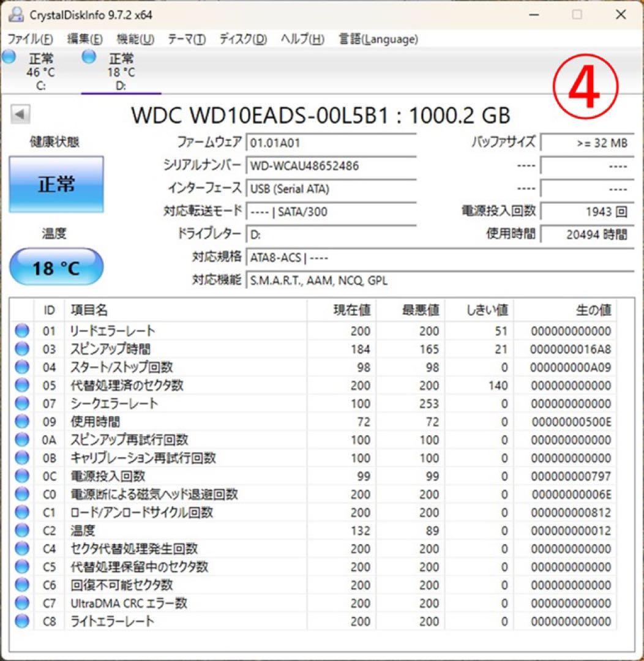Click the status icon beside スピンアップ時間
The image size is (644, 661).
pos(21,349)
